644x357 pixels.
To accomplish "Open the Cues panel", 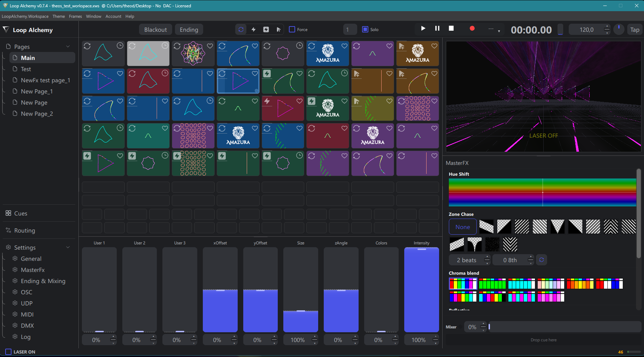I will 21,213.
